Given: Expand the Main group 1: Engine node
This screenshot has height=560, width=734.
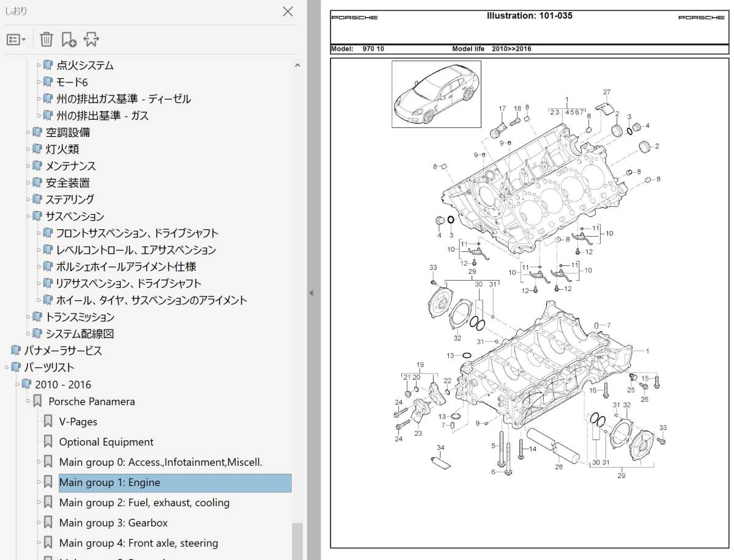Looking at the screenshot, I should point(39,482).
